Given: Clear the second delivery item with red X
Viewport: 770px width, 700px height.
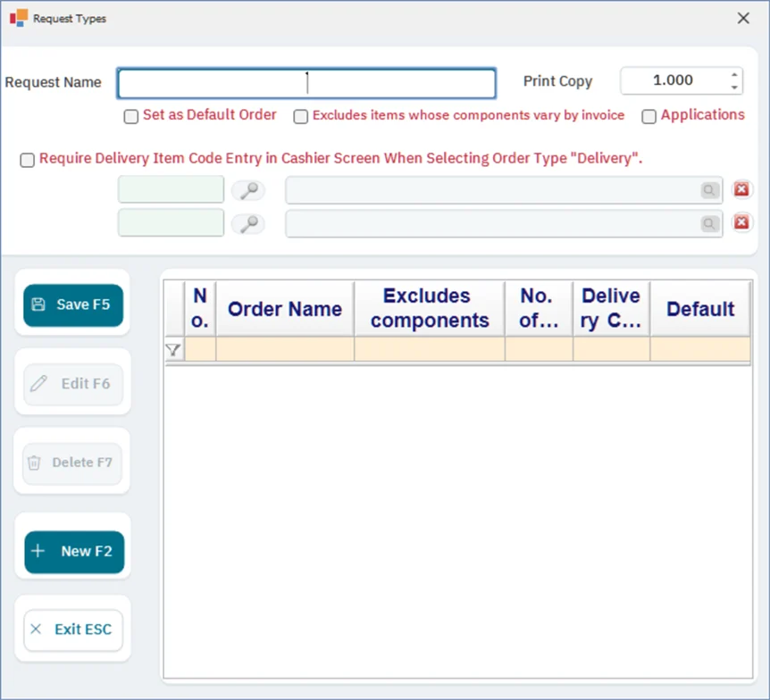Looking at the screenshot, I should coord(741,223).
